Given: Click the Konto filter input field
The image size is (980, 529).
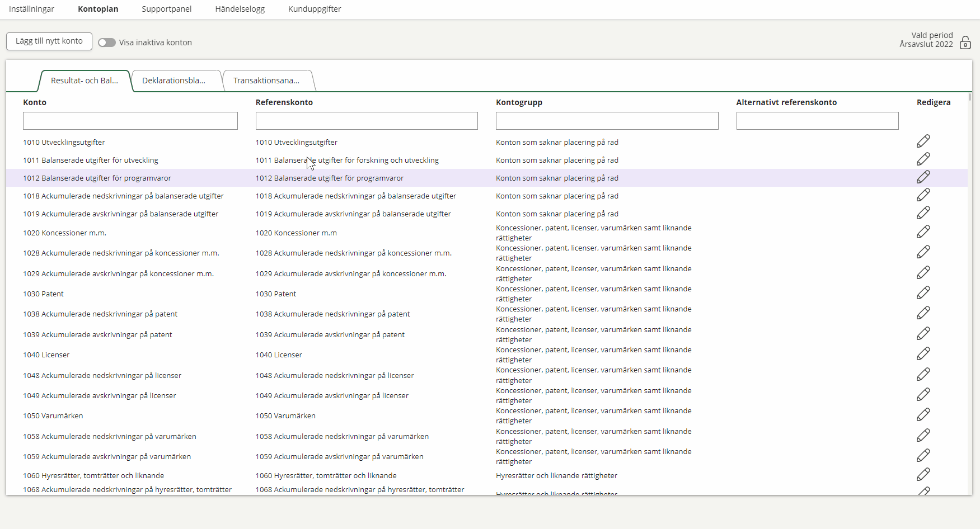Looking at the screenshot, I should click(x=130, y=121).
